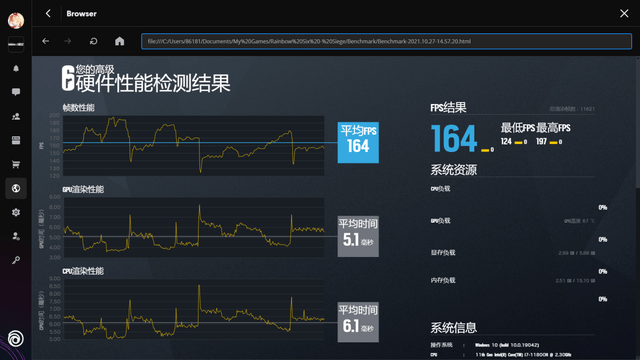
Task: Click the 显存负载 label
Action: pyautogui.click(x=443, y=253)
